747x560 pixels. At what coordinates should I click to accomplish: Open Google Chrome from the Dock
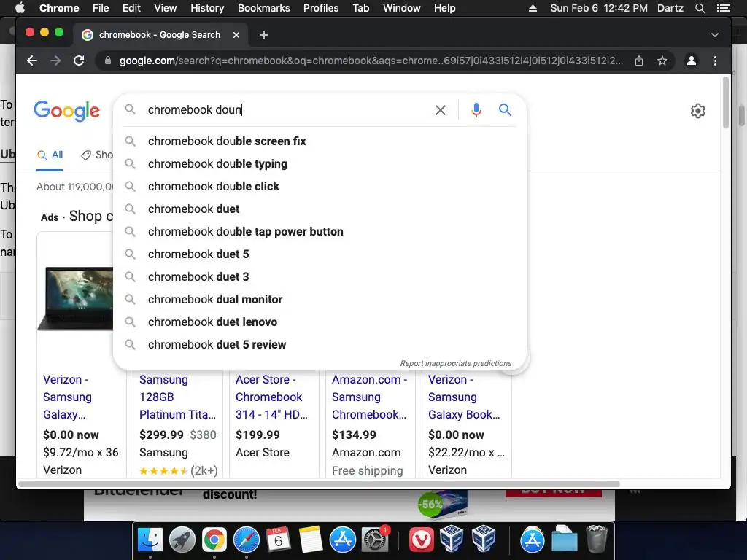point(214,540)
